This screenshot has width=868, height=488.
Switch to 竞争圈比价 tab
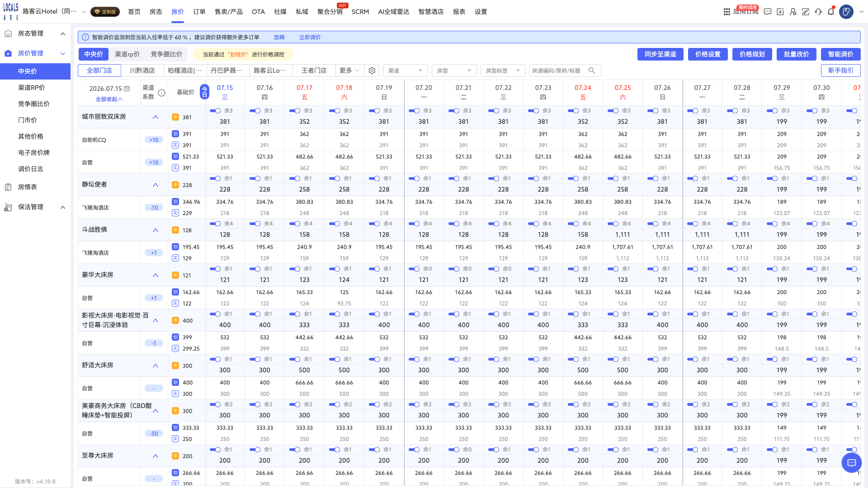166,54
